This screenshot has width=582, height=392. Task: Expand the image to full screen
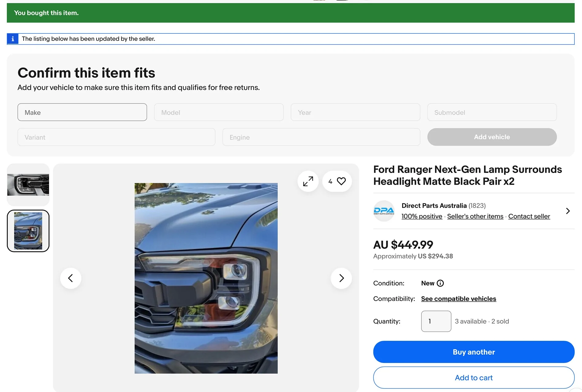point(308,181)
